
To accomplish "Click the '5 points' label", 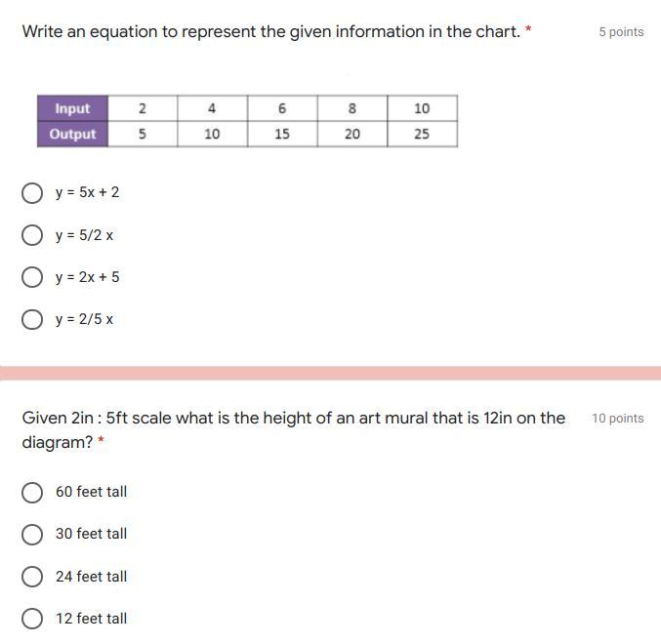I will (621, 32).
